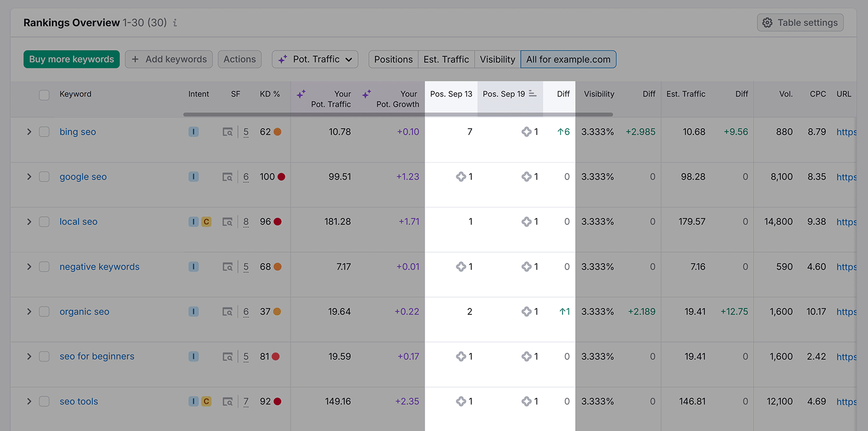
Task: Click the gear icon in Table settings
Action: pyautogui.click(x=767, y=23)
